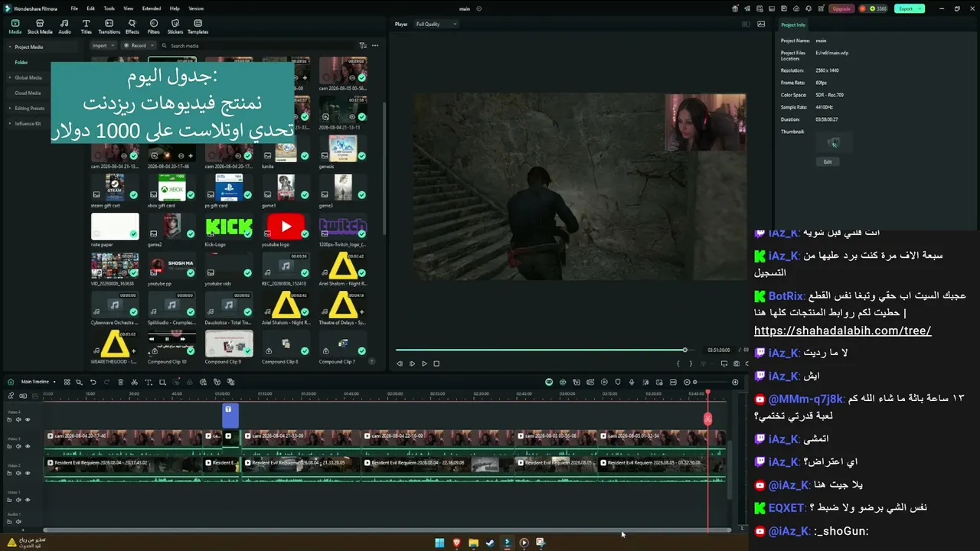Click the Upgrade button
This screenshot has width=980, height=551.
click(841, 8)
